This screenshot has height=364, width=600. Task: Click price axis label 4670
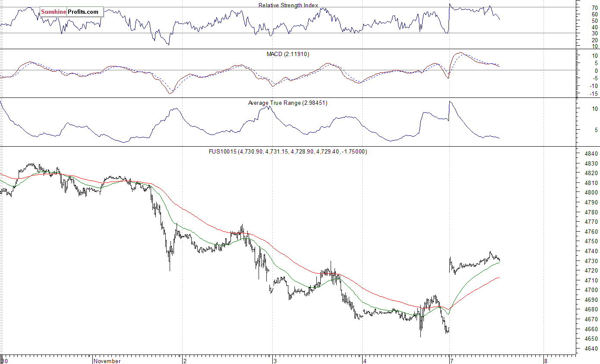(592, 319)
